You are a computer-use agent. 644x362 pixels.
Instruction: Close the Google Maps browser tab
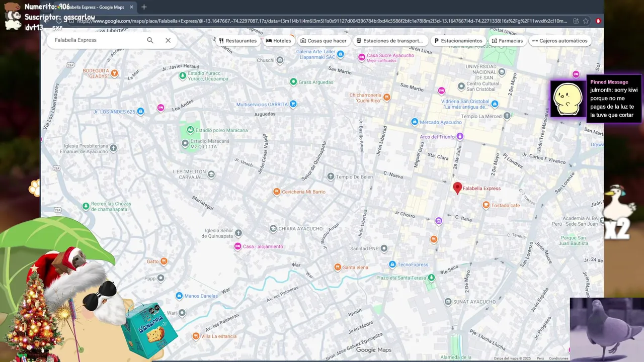point(132,7)
